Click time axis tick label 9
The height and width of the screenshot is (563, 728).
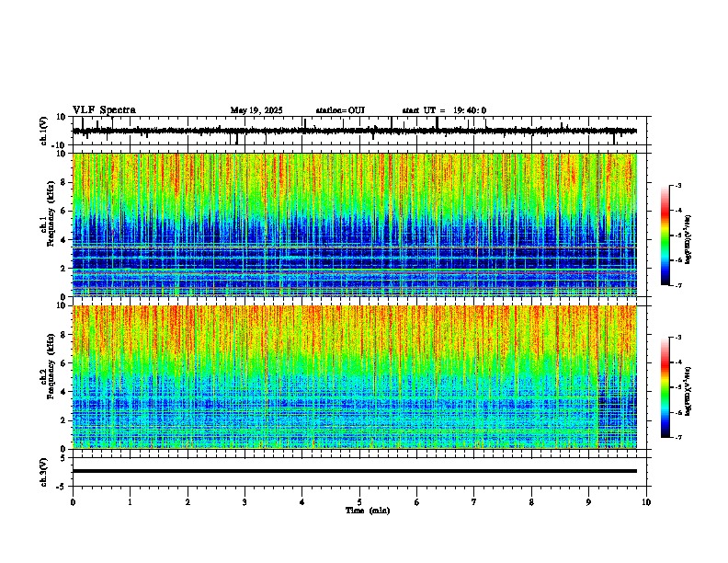pyautogui.click(x=588, y=502)
